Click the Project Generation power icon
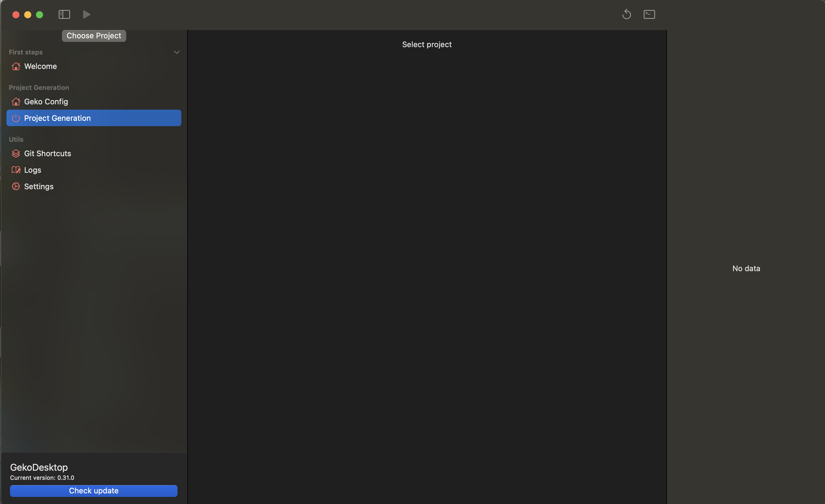 pos(16,118)
